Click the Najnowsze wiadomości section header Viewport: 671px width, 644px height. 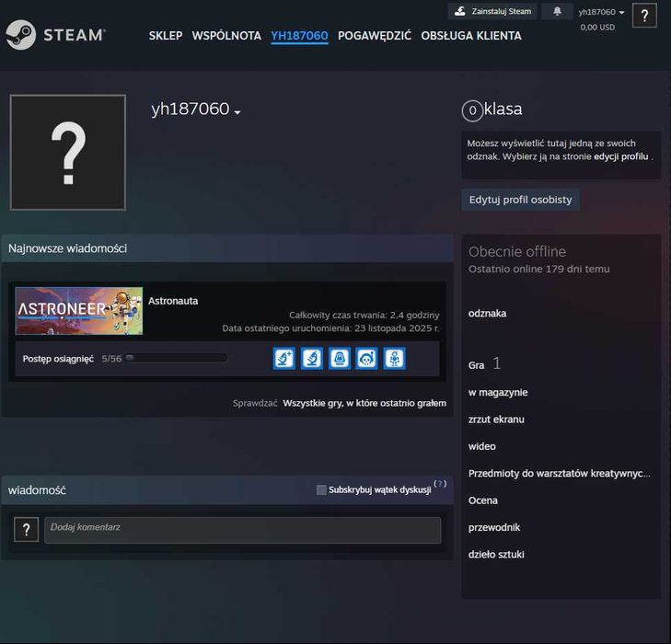click(x=227, y=248)
